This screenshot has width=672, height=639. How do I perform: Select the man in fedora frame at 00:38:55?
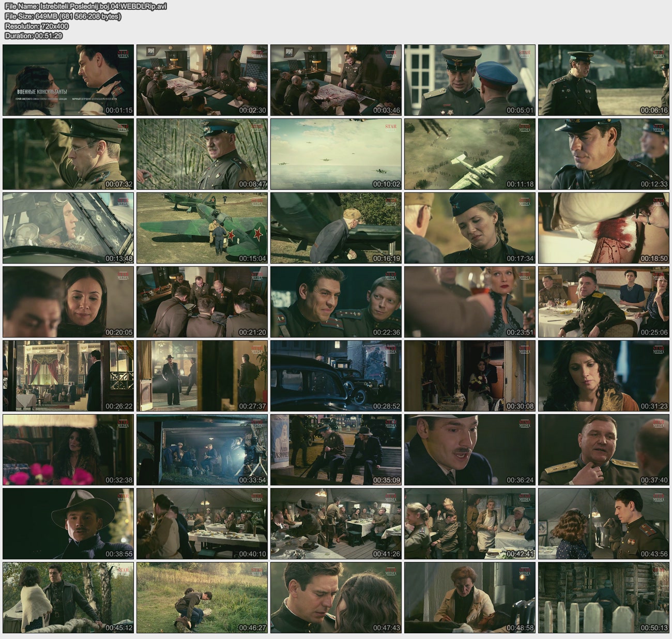coord(68,524)
